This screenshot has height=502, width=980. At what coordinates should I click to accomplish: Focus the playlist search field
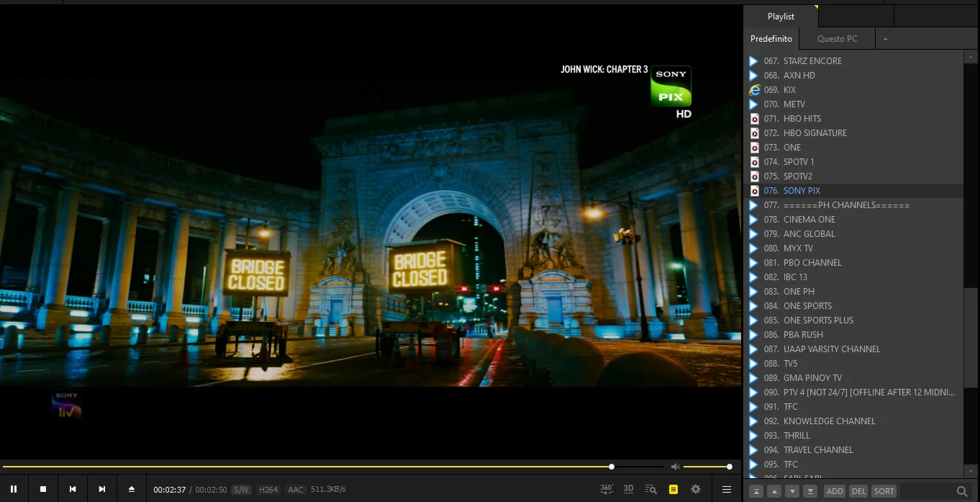[927, 491]
